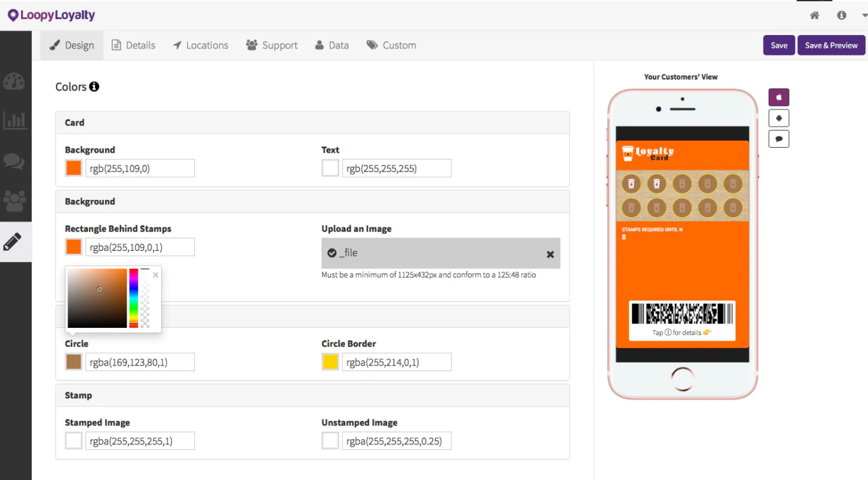Go to the Locations tab

tap(201, 45)
